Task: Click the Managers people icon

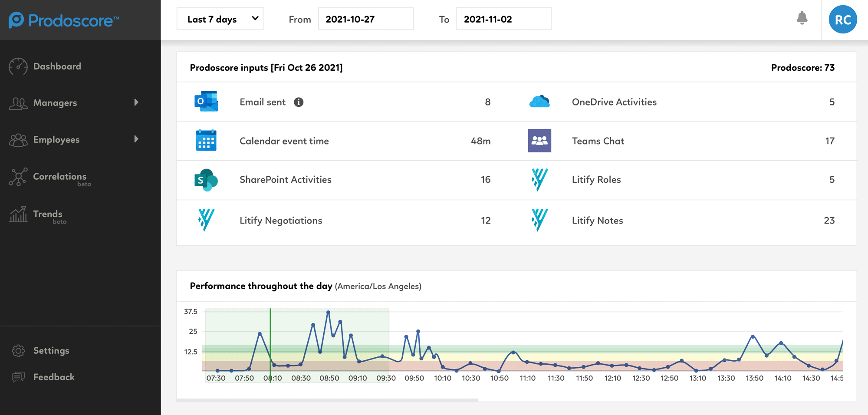Action: coord(18,103)
